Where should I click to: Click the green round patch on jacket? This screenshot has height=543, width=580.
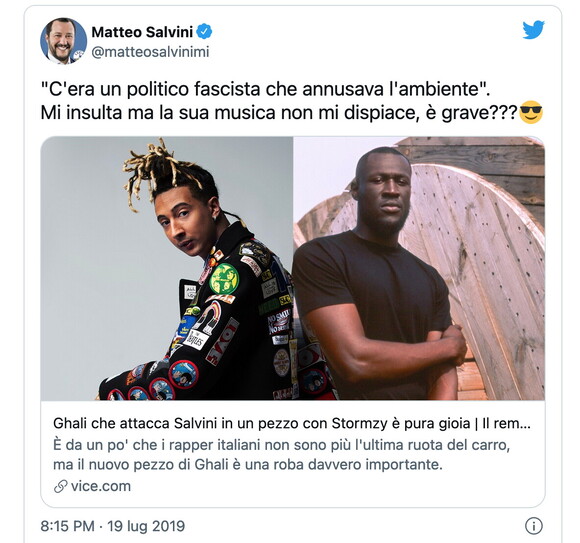(224, 279)
